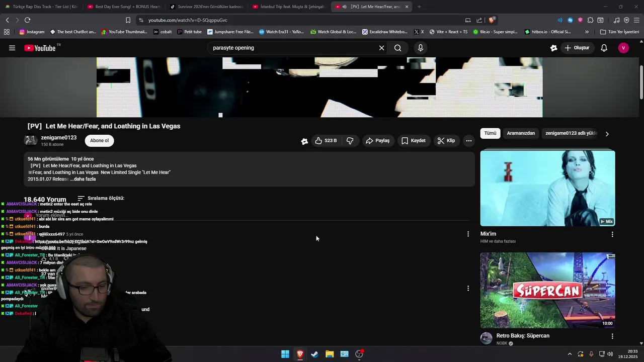Open options menu for first comment
The image size is (644, 362).
(x=468, y=234)
